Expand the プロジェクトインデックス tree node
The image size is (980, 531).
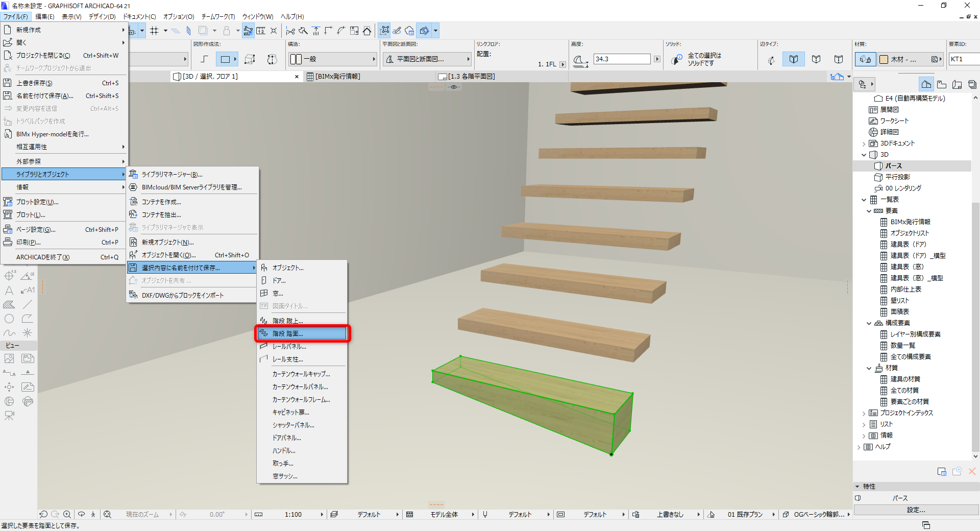click(864, 413)
